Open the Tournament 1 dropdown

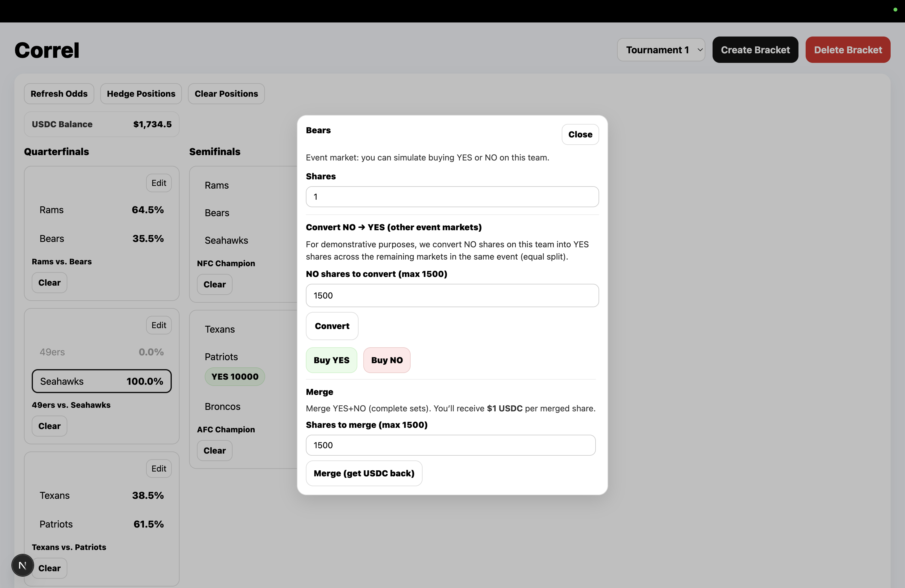[661, 50]
